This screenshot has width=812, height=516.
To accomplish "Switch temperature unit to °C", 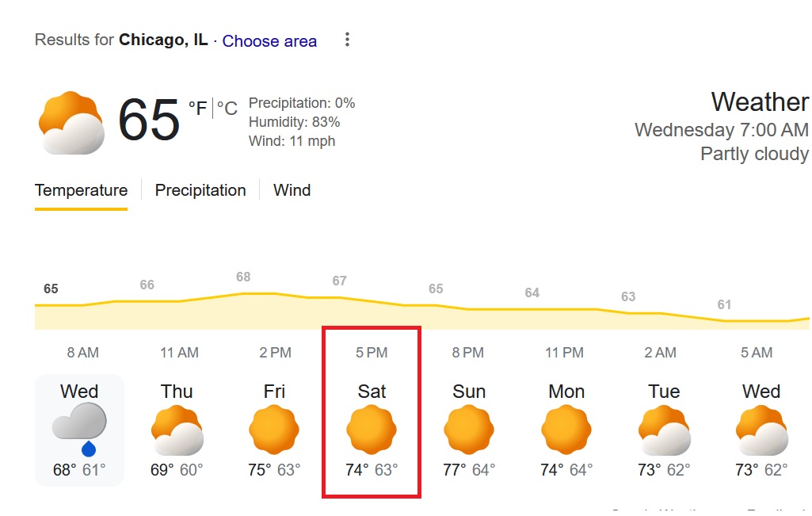I will point(227,109).
